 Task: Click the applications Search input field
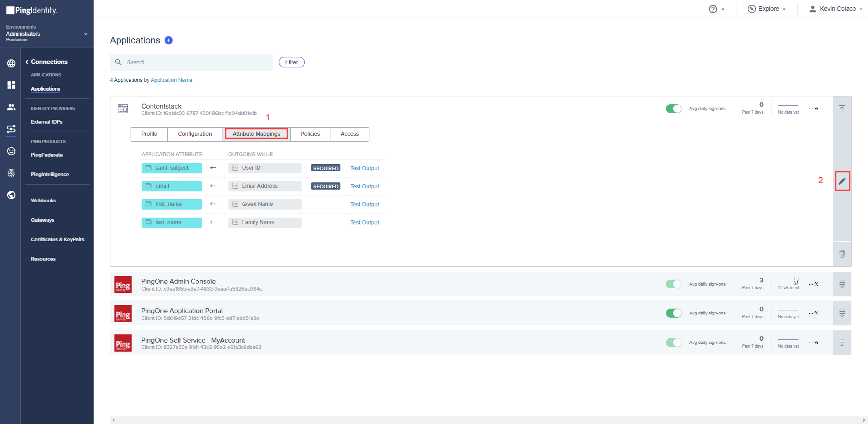point(191,62)
